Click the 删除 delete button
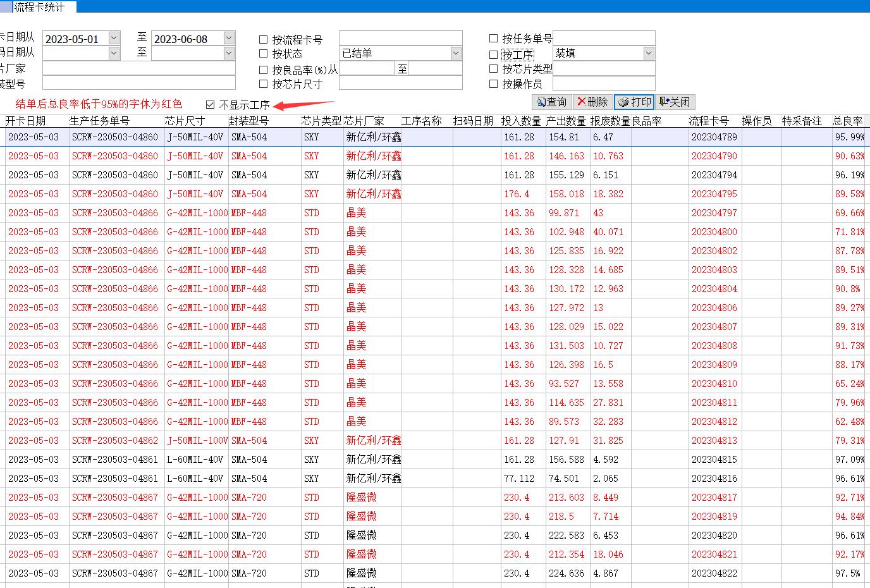Image resolution: width=870 pixels, height=588 pixels. point(592,102)
